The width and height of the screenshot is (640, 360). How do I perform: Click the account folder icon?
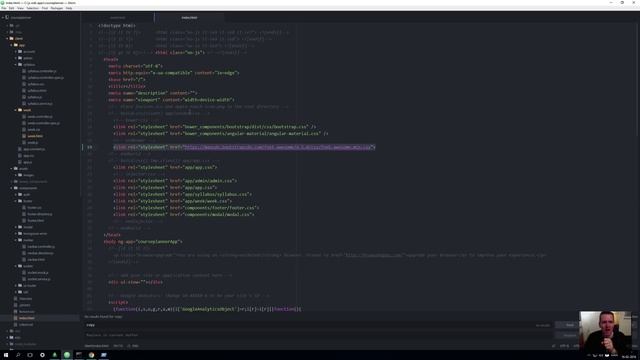point(20,51)
